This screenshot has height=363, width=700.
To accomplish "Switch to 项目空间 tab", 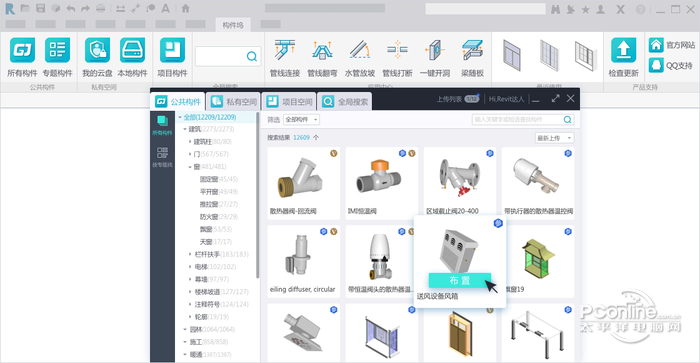I will pyautogui.click(x=290, y=101).
